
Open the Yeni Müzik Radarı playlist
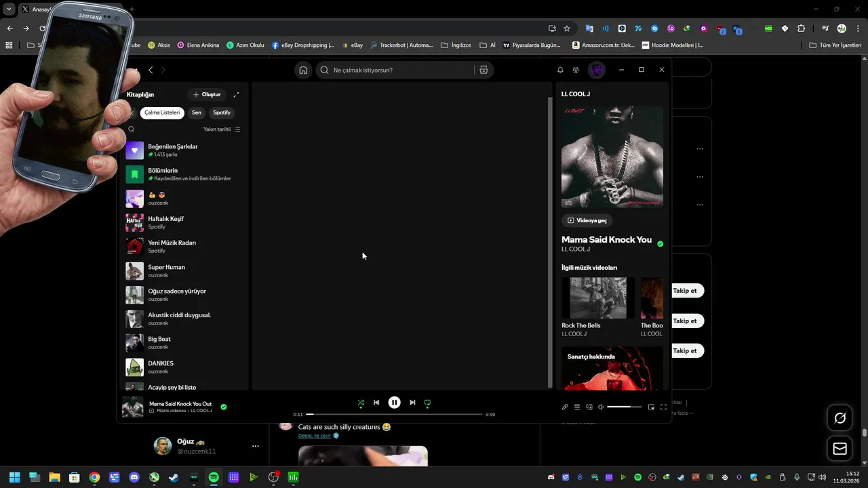point(183,247)
